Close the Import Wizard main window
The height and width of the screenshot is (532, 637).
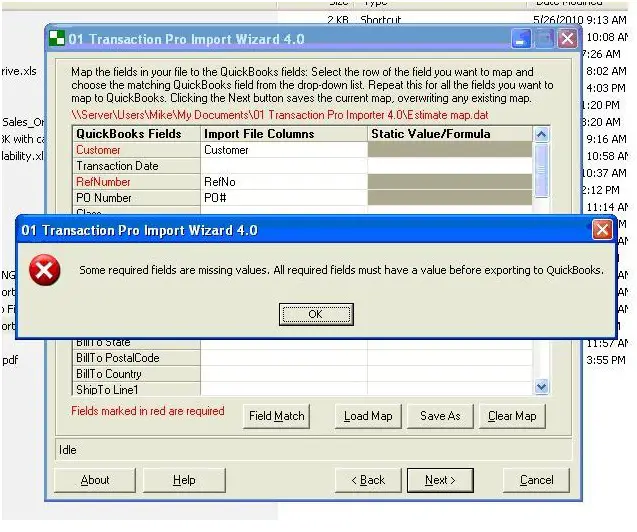[567, 39]
